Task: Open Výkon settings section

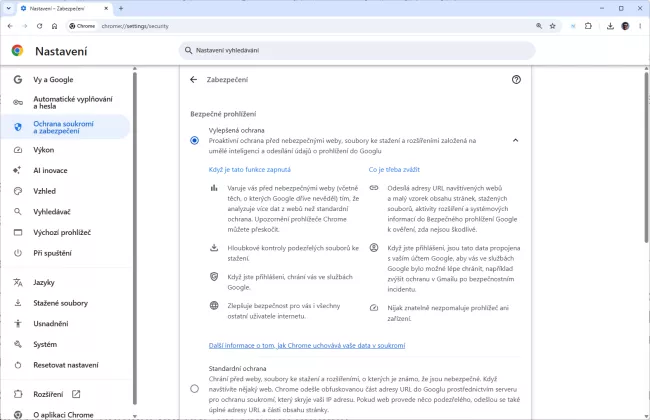Action: [x=65, y=150]
